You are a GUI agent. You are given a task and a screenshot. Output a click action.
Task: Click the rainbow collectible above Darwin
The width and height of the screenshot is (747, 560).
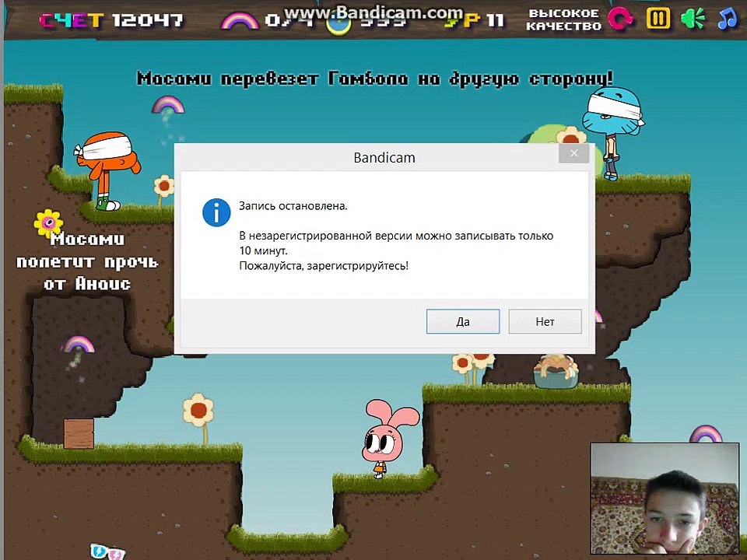tap(168, 105)
